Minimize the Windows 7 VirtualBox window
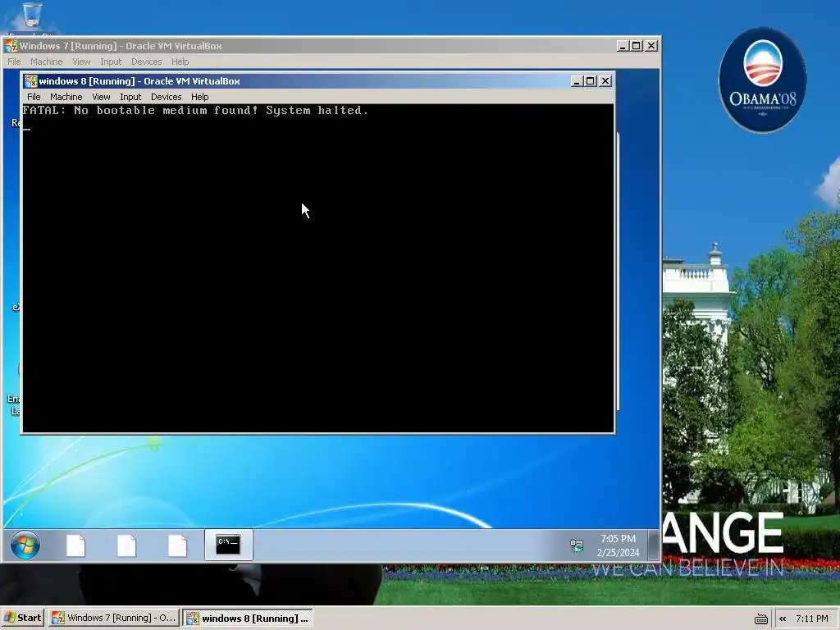The height and width of the screenshot is (630, 840). tap(622, 46)
